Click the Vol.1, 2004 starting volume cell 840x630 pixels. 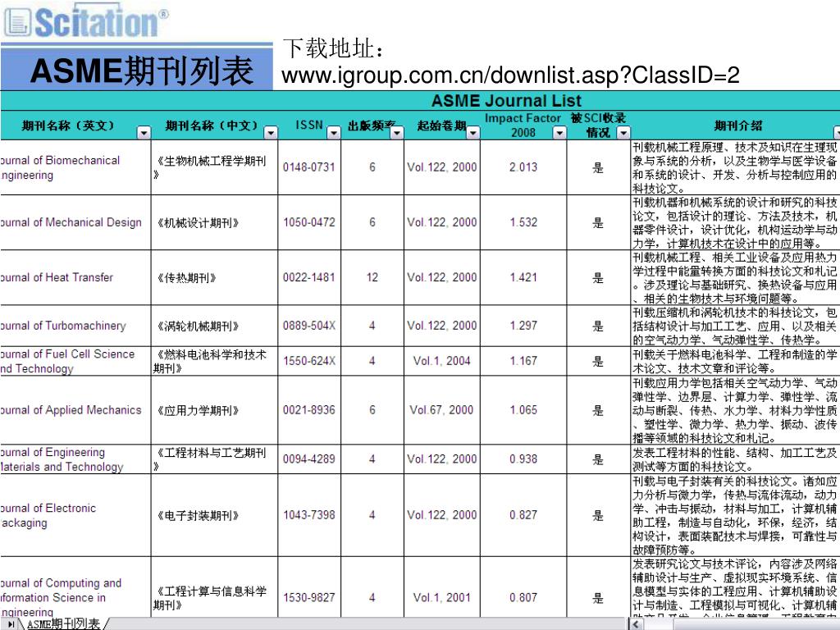pos(442,361)
